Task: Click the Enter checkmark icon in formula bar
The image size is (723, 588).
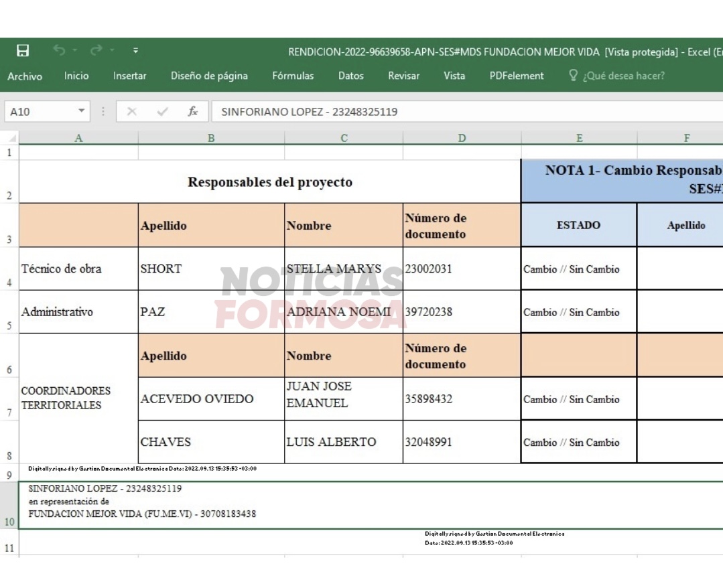Action: pos(162,112)
